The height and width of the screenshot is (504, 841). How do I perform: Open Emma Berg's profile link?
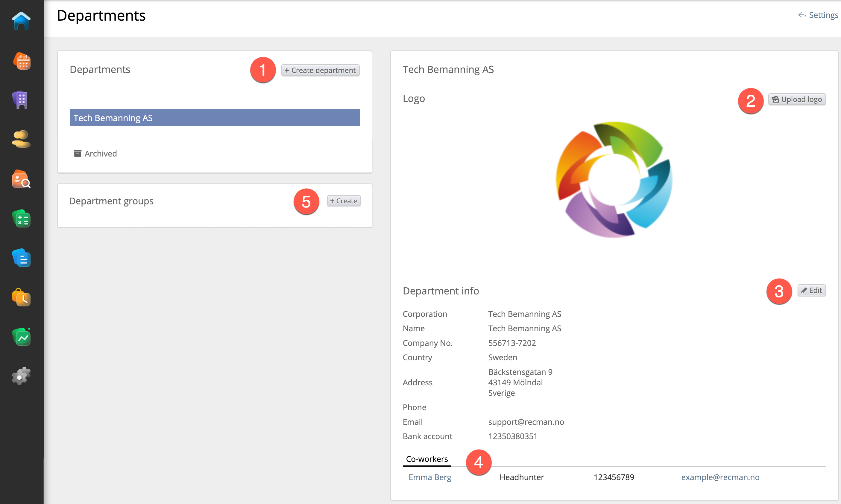point(430,477)
